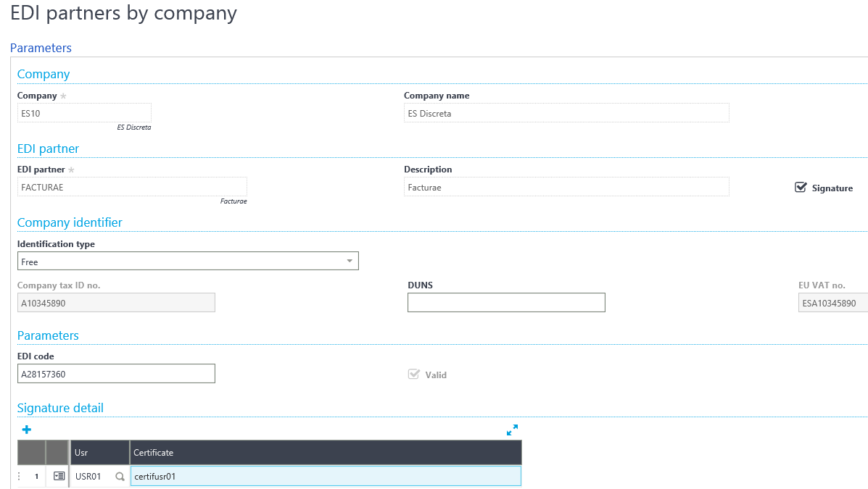The height and width of the screenshot is (489, 868).
Task: Open the row 1 record card icon
Action: pyautogui.click(x=59, y=476)
